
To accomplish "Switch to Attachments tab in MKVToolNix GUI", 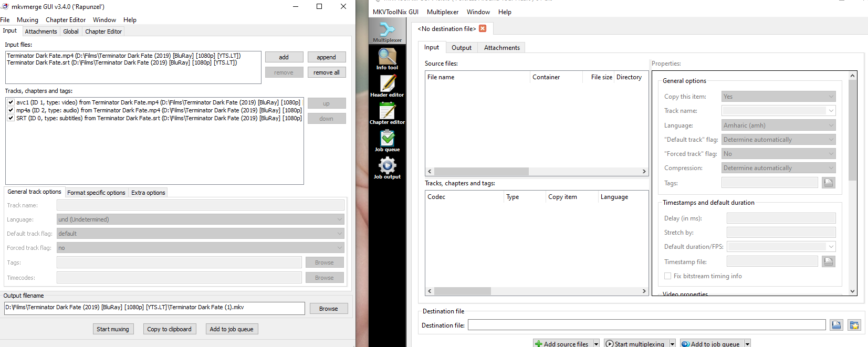I will coord(502,48).
